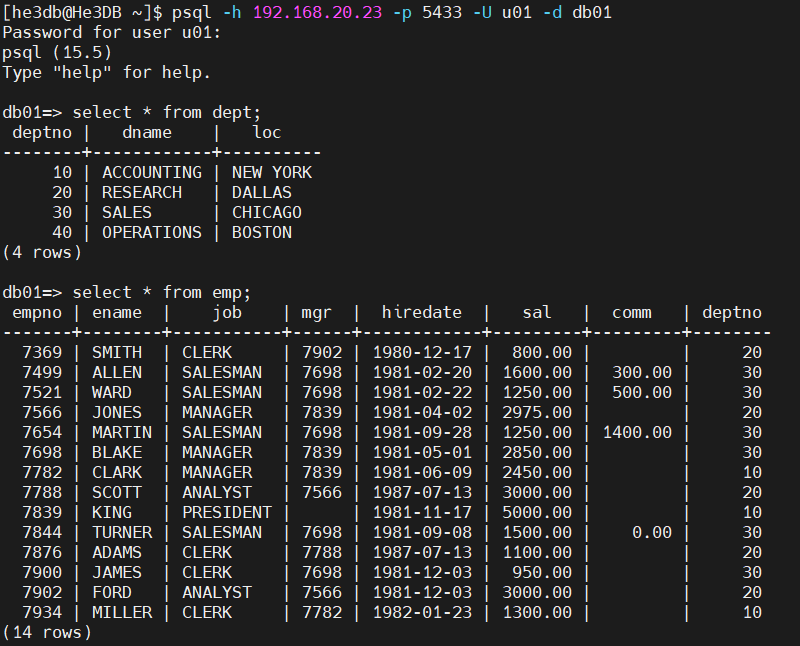Click salary value 1300.00

(537, 612)
